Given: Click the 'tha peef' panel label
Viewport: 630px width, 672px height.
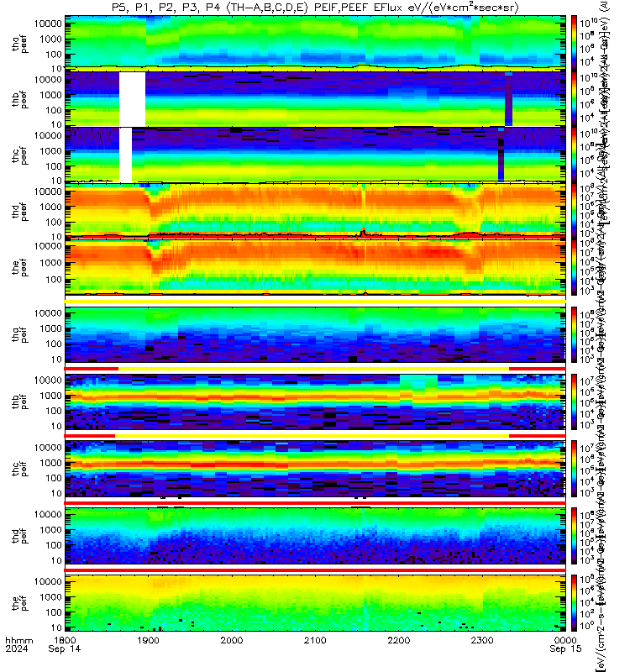Looking at the screenshot, I should tap(20, 44).
